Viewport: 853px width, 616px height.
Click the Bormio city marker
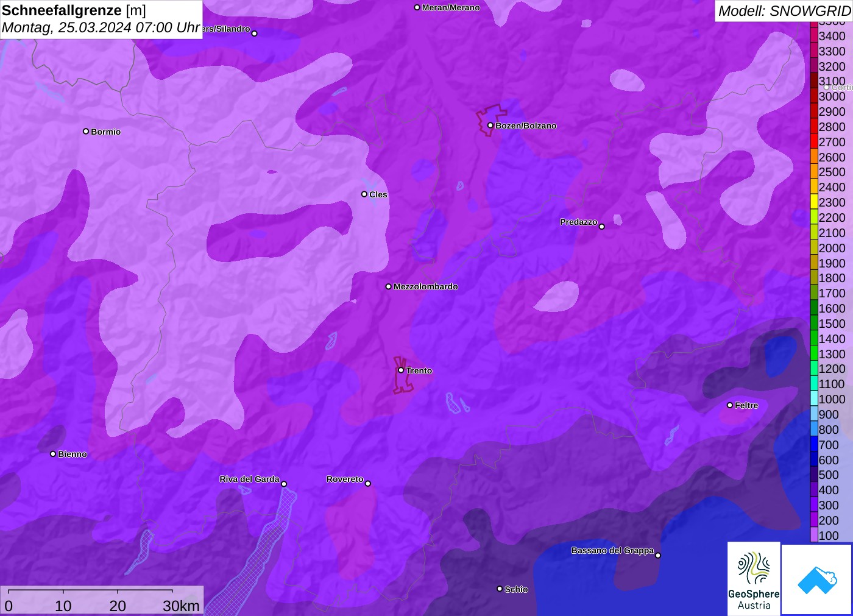click(x=86, y=131)
